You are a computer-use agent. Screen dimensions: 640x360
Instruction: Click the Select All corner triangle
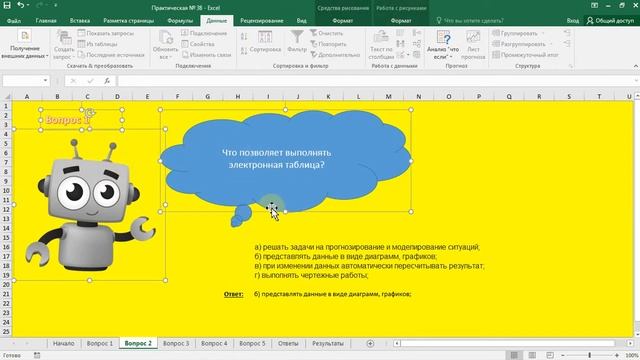(x=7, y=97)
